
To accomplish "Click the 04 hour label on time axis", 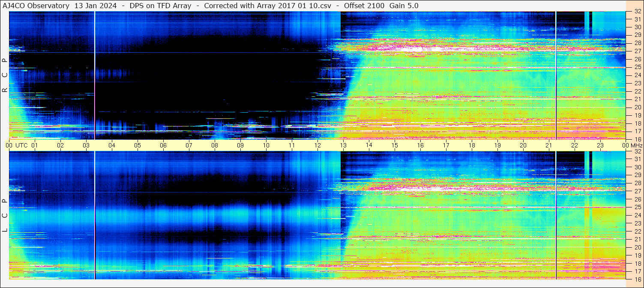I will click(112, 145).
